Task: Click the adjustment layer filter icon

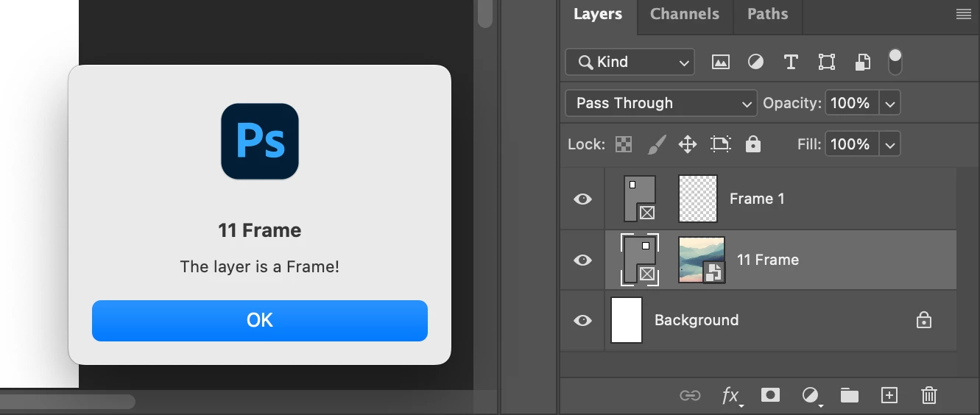Action: pyautogui.click(x=755, y=63)
